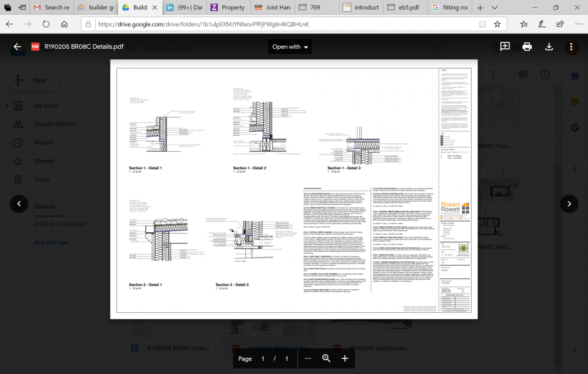Switch to Google 'fitting roc' tab
The height and width of the screenshot is (374, 588).
tap(450, 8)
